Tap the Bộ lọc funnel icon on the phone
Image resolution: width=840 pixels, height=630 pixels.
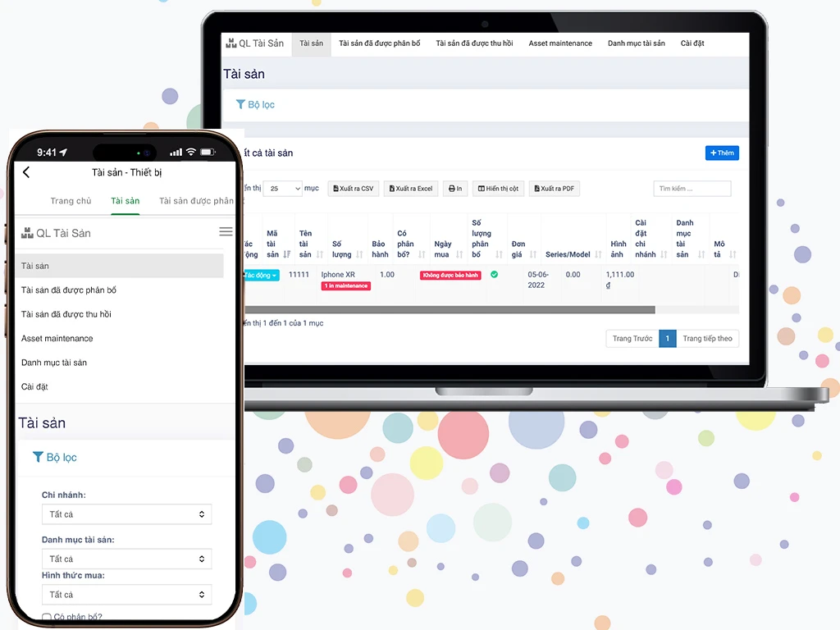click(38, 457)
